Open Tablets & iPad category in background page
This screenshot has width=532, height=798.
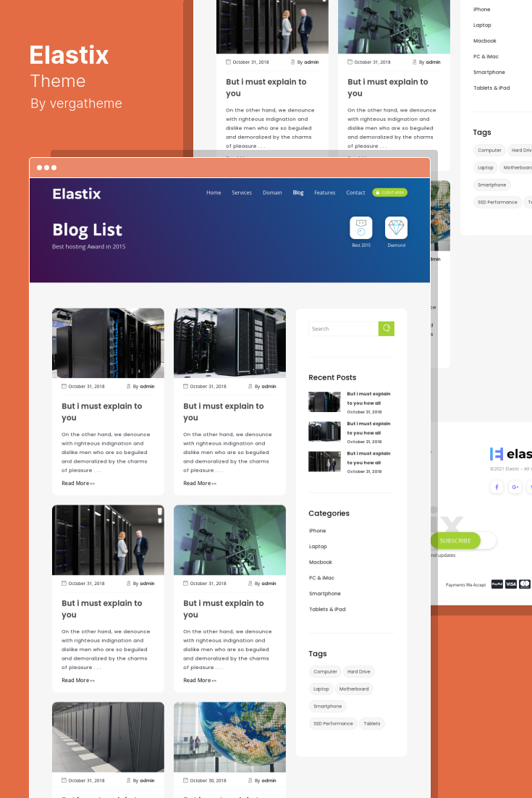click(x=491, y=88)
